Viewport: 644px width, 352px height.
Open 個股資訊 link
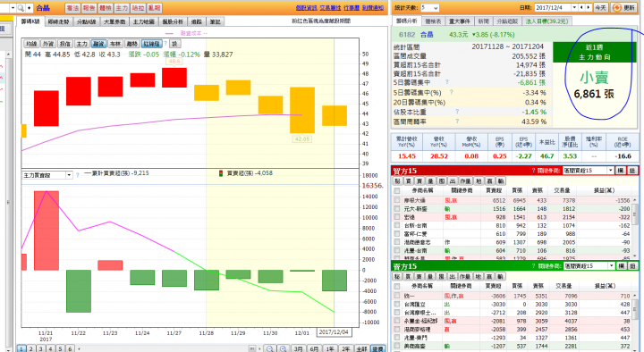pos(307,8)
